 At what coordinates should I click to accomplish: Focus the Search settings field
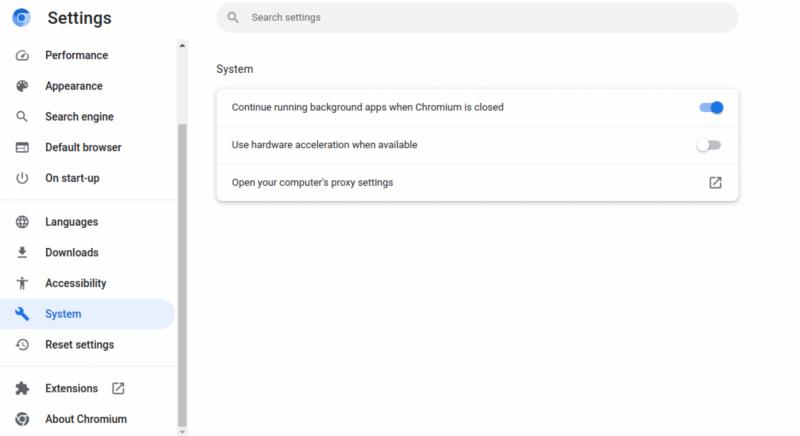(477, 17)
